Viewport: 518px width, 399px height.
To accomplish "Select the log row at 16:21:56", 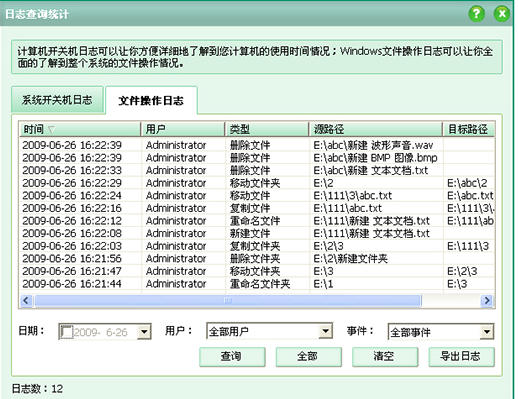I will (x=257, y=259).
